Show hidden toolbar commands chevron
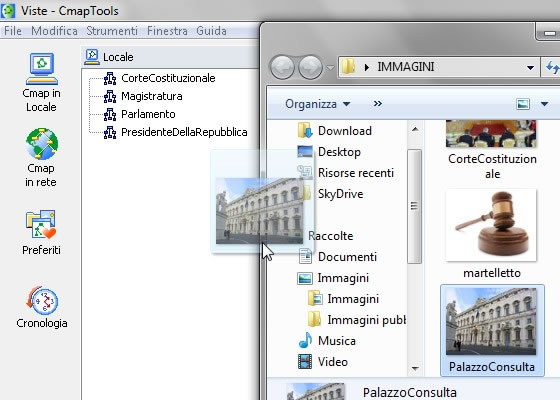The image size is (560, 400). coord(378,104)
